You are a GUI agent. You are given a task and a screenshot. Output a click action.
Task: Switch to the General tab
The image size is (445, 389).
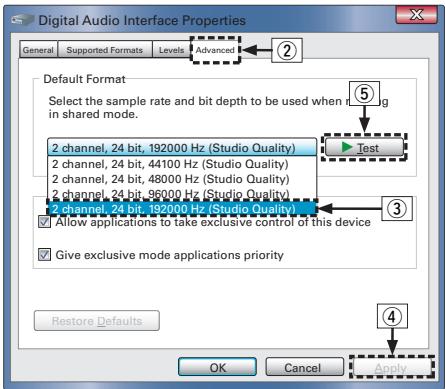tap(38, 50)
